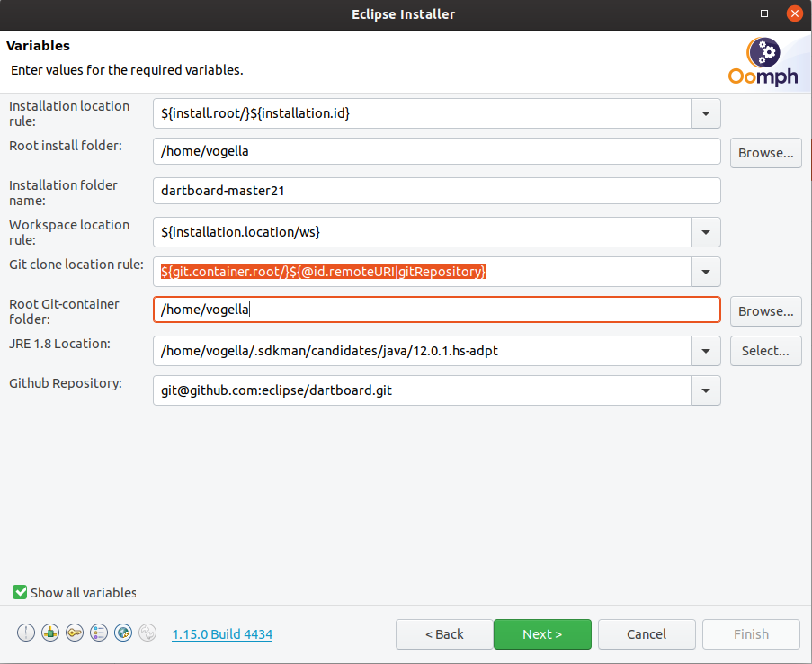812x664 pixels.
Task: Open the 1.15.0 Build 4434 link
Action: coord(222,634)
